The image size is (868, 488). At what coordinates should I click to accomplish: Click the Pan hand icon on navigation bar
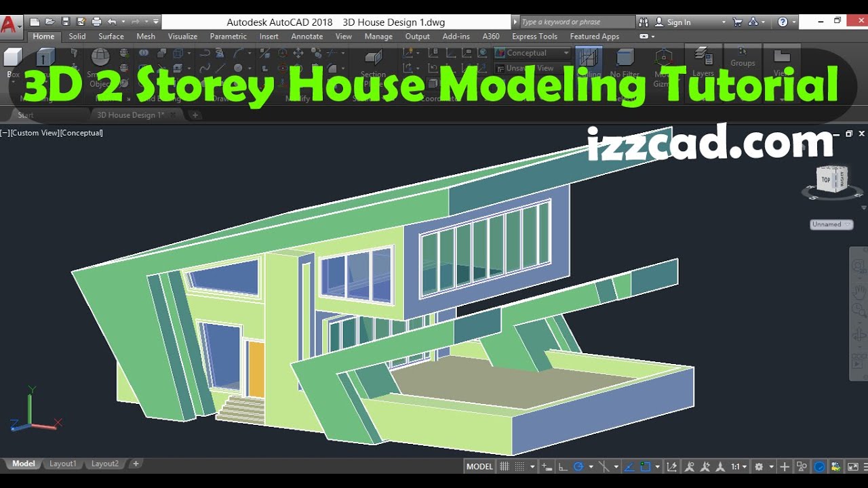click(x=859, y=293)
